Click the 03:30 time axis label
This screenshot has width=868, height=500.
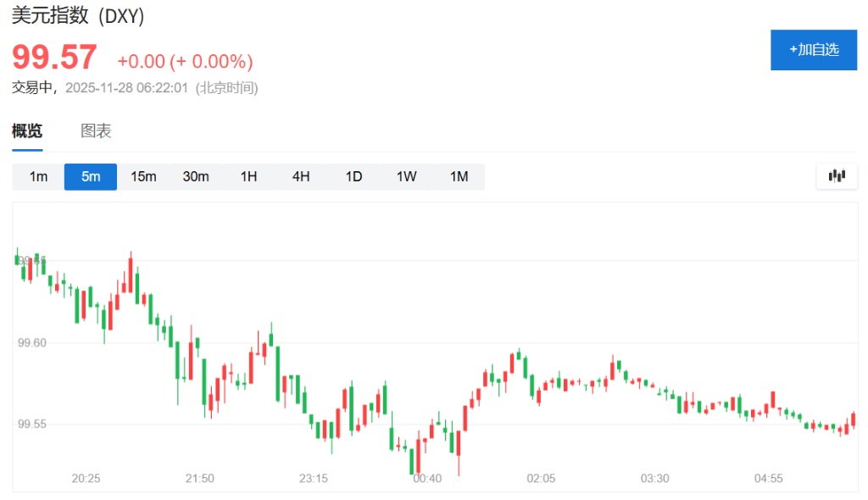tap(654, 479)
